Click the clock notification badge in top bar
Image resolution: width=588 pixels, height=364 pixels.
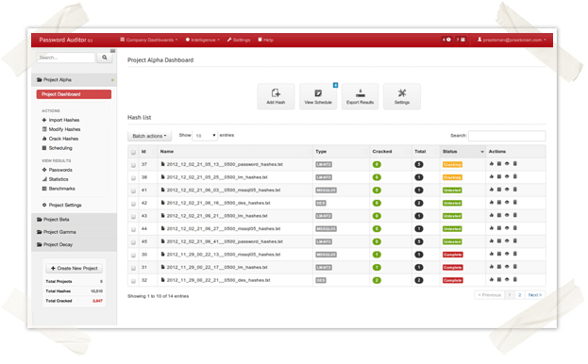pos(446,40)
